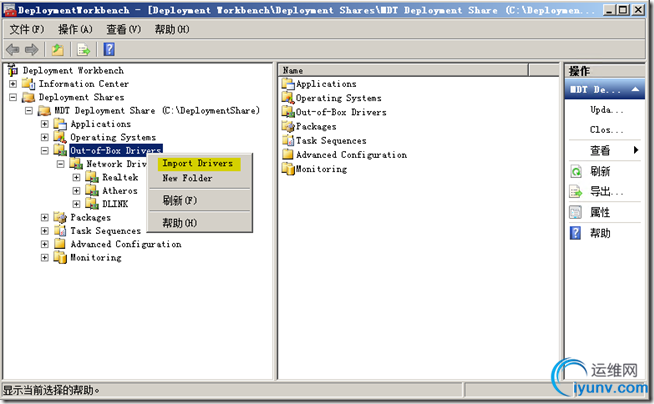Screen dimensions: 654x404
Task: Click the green 刷新 refresh icon in actions pane
Action: tap(576, 171)
